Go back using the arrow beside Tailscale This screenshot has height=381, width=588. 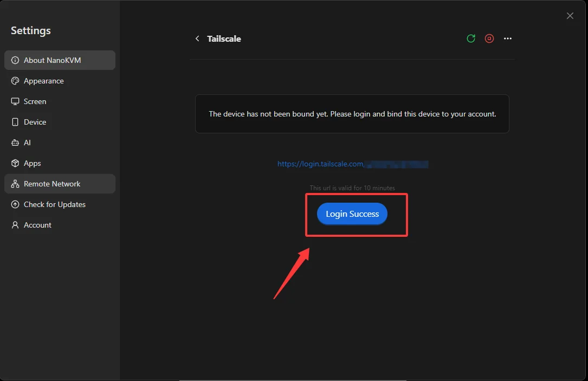pos(197,38)
